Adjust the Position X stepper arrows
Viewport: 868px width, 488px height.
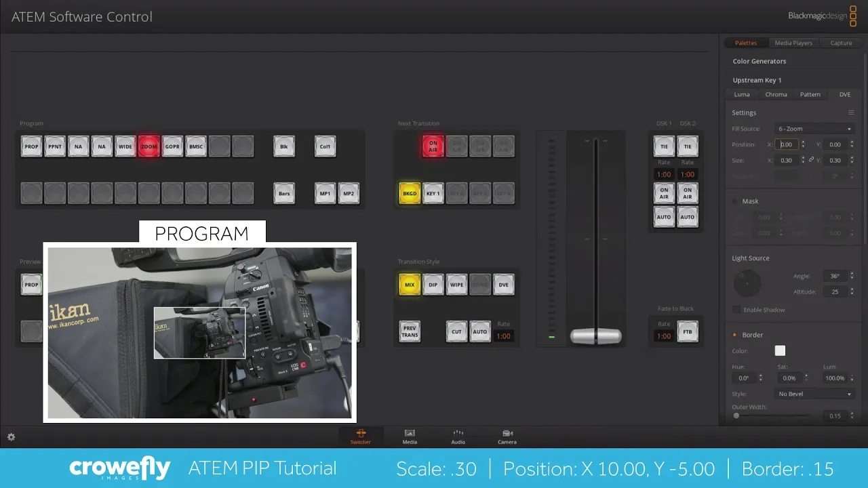pos(803,144)
